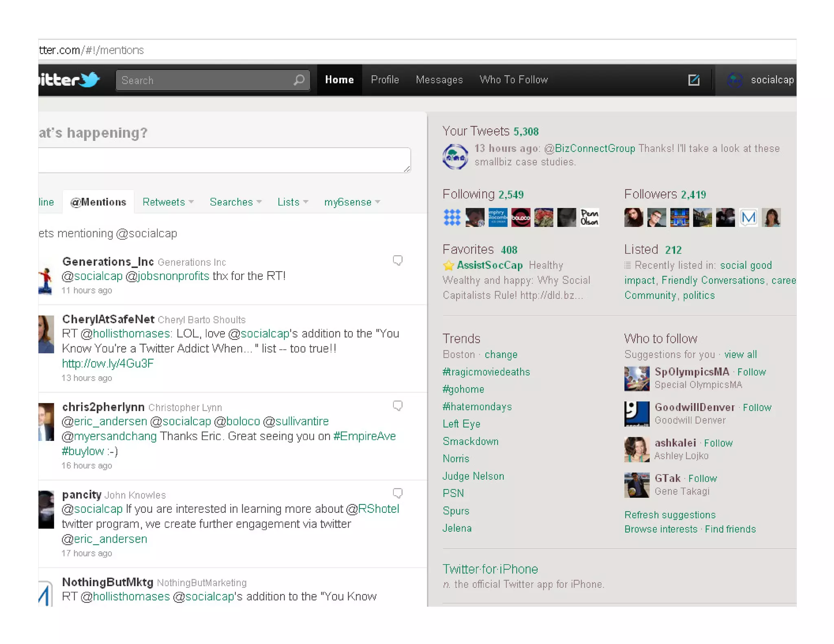Click the What's happening tweet box
The image size is (834, 644).
click(224, 160)
